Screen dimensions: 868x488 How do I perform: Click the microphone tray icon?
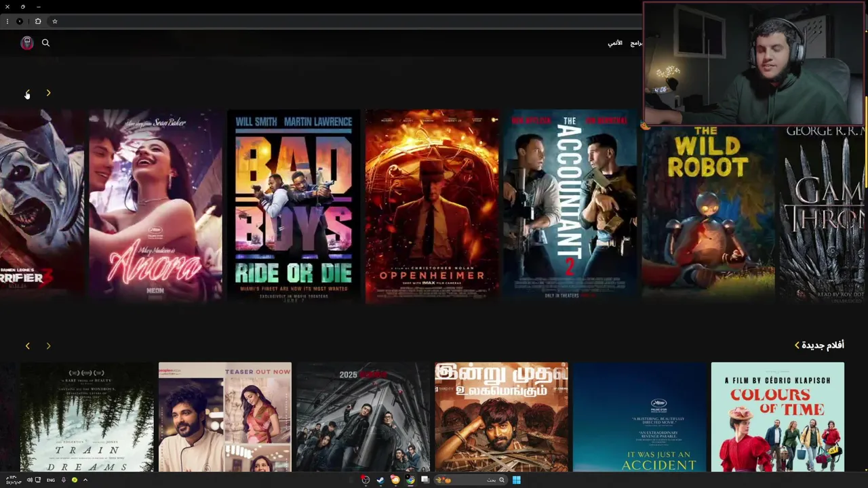click(64, 480)
